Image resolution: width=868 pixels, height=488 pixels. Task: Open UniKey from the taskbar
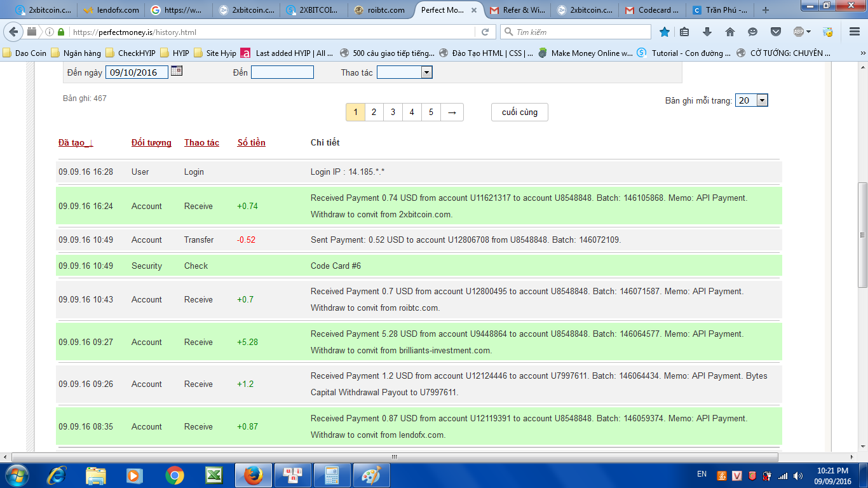pos(292,475)
